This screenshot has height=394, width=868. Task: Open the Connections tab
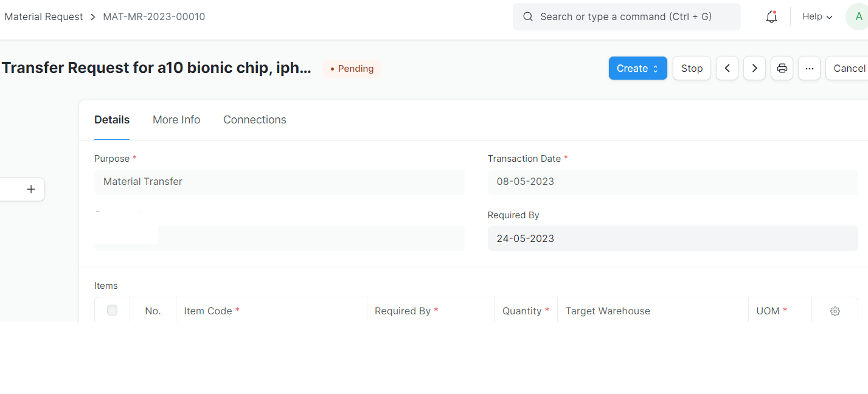coord(254,120)
